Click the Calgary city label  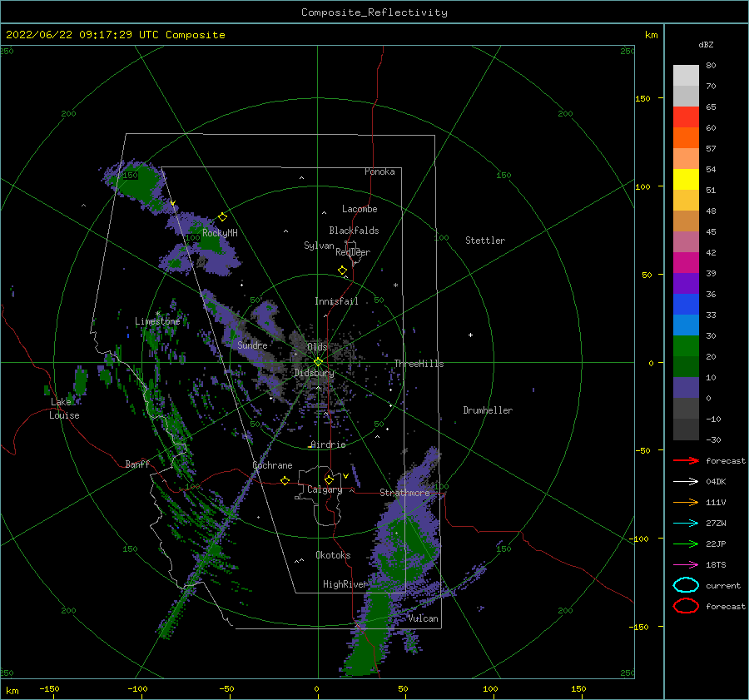pyautogui.click(x=325, y=489)
